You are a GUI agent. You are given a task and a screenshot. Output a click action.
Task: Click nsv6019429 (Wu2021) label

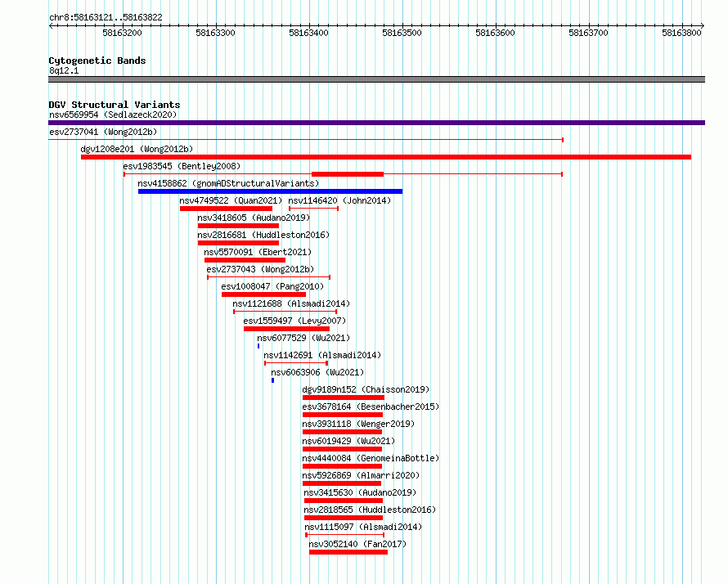(x=348, y=441)
